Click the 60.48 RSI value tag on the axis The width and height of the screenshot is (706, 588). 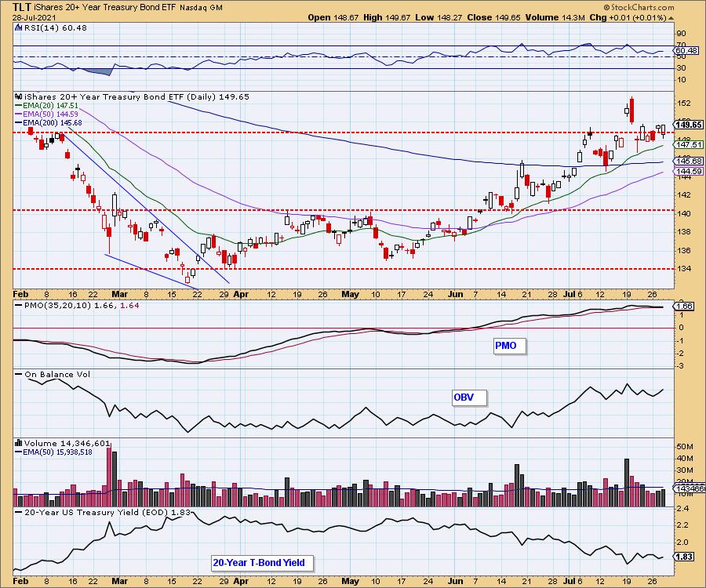click(686, 51)
